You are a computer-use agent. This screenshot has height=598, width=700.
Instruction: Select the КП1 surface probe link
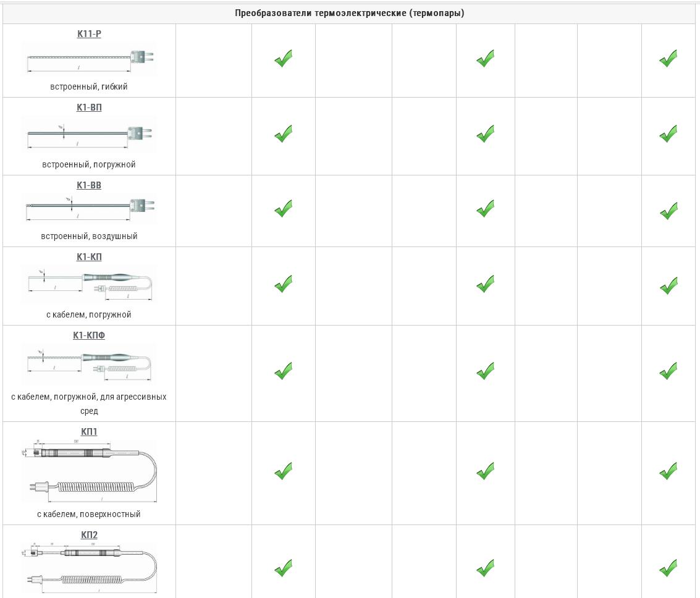(89, 432)
